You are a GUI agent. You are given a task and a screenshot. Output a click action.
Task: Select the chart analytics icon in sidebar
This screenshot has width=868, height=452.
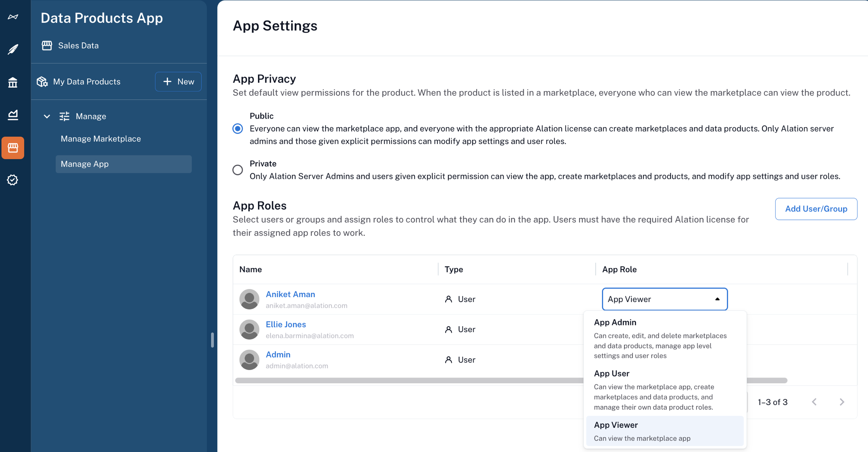pos(13,115)
